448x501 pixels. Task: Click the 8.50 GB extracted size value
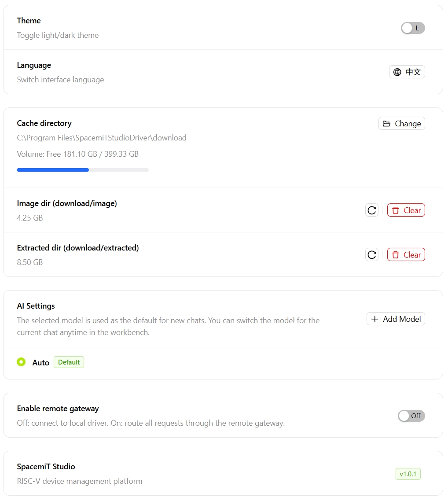coord(29,262)
